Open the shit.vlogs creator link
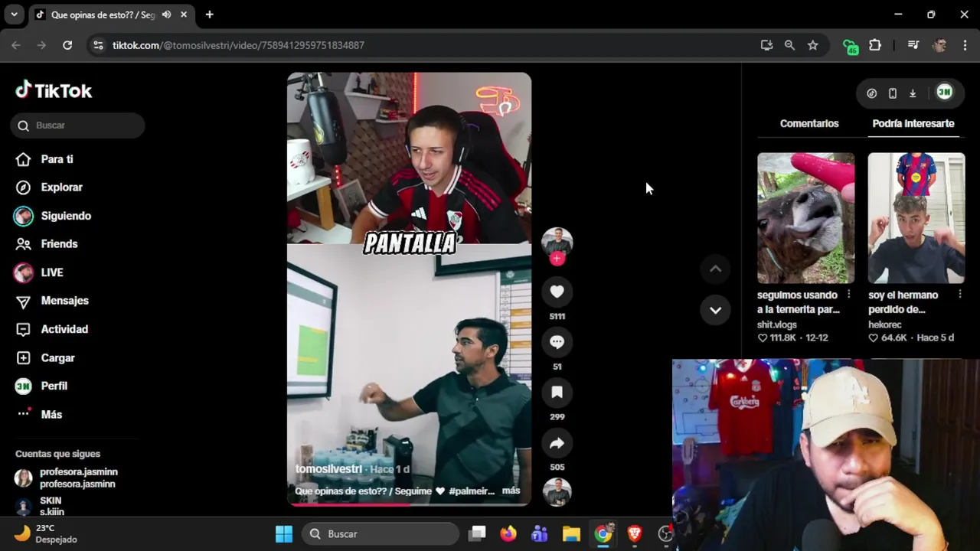Viewport: 980px width, 551px height. pyautogui.click(x=777, y=324)
